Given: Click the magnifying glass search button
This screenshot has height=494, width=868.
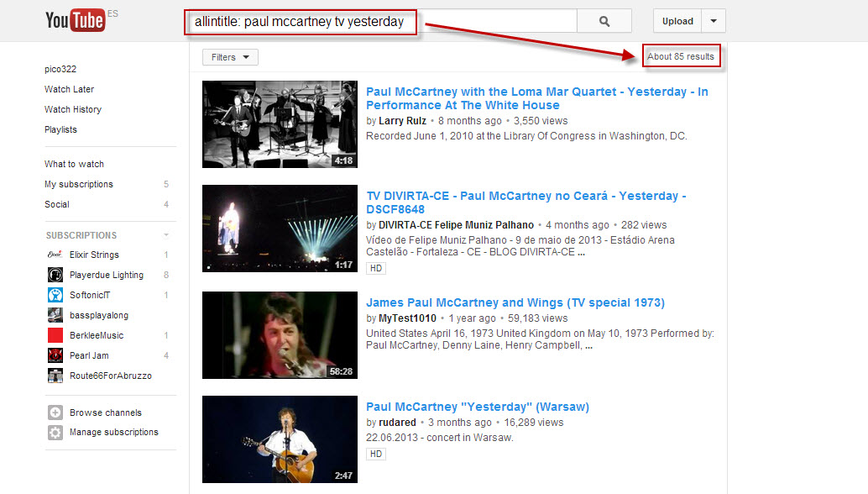Looking at the screenshot, I should (604, 22).
